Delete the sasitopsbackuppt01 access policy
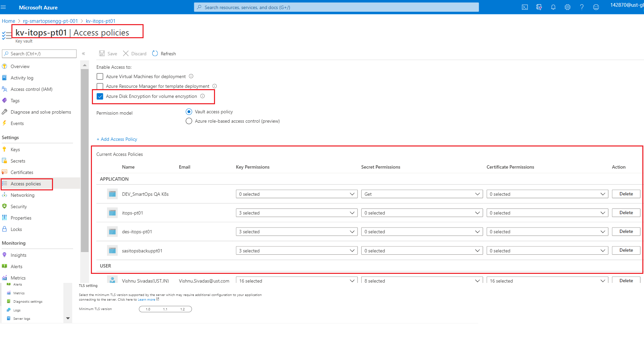Image resolution: width=644 pixels, height=362 pixels. [626, 250]
